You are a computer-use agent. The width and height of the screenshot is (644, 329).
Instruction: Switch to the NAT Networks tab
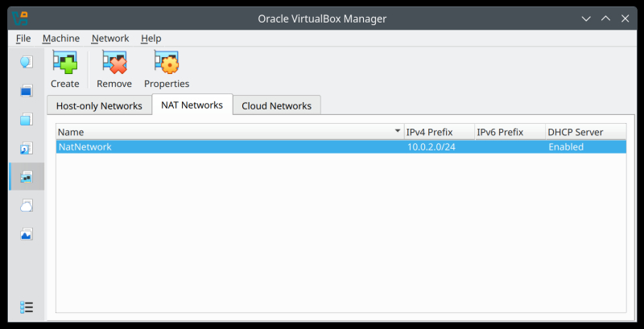point(192,105)
